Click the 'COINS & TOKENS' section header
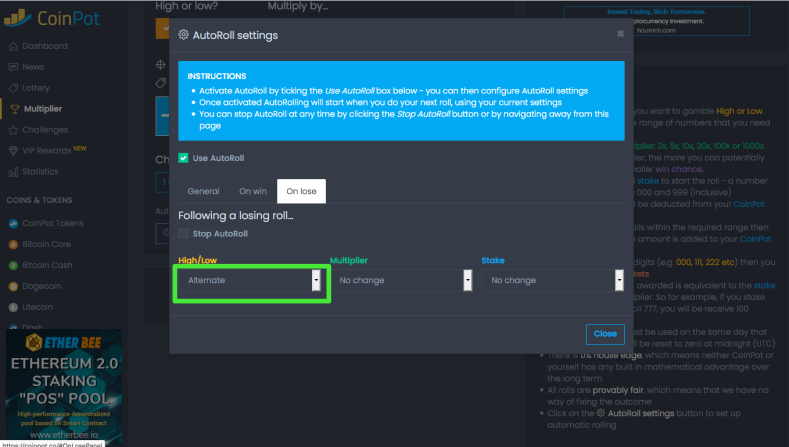Image resolution: width=789 pixels, height=447 pixels. pyautogui.click(x=39, y=200)
